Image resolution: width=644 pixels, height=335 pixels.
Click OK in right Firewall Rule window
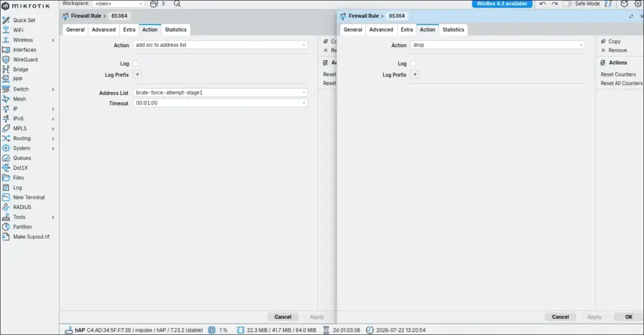[x=628, y=317]
